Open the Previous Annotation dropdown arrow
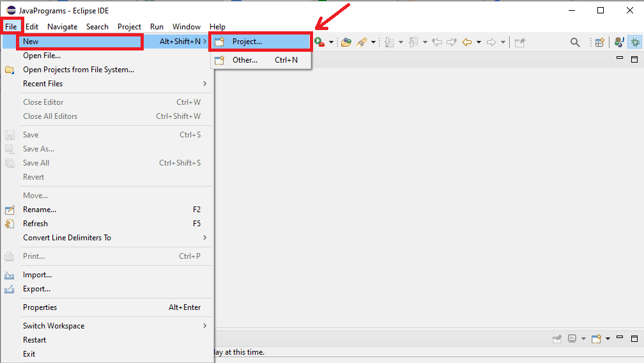This screenshot has width=644, height=363. pyautogui.click(x=425, y=42)
